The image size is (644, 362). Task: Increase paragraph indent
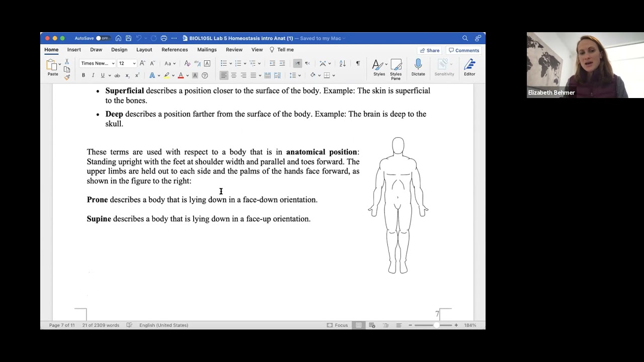click(x=282, y=63)
